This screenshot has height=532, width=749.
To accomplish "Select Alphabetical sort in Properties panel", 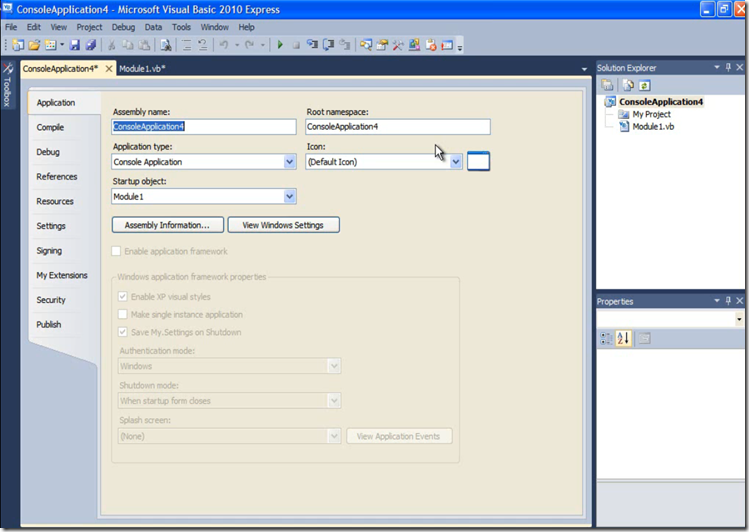I will (x=623, y=339).
